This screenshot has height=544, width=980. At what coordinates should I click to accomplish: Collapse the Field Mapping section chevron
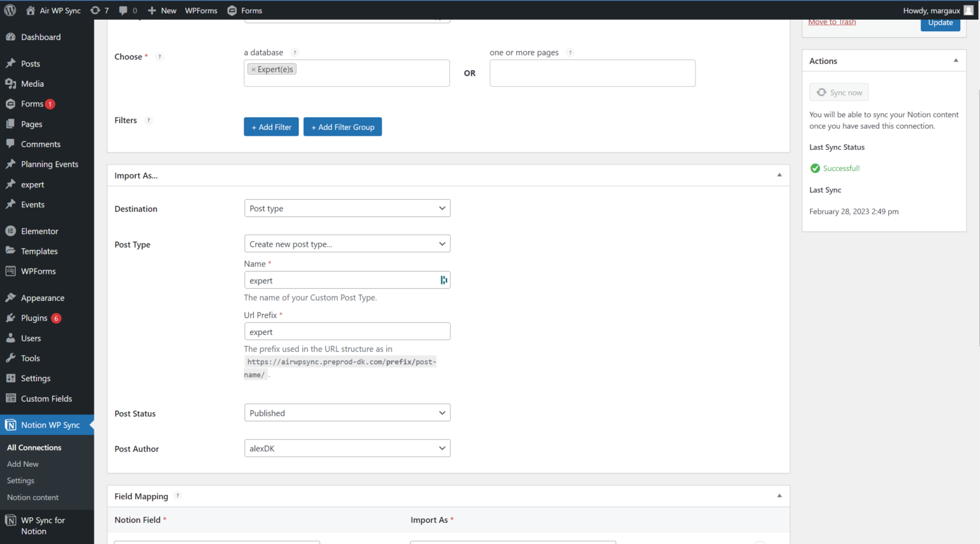tap(778, 496)
